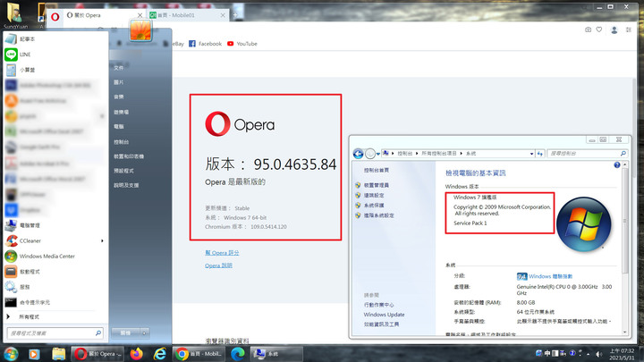Screen dimensions: 644x362
Task: Open a new tab with plus button
Action: click(235, 15)
